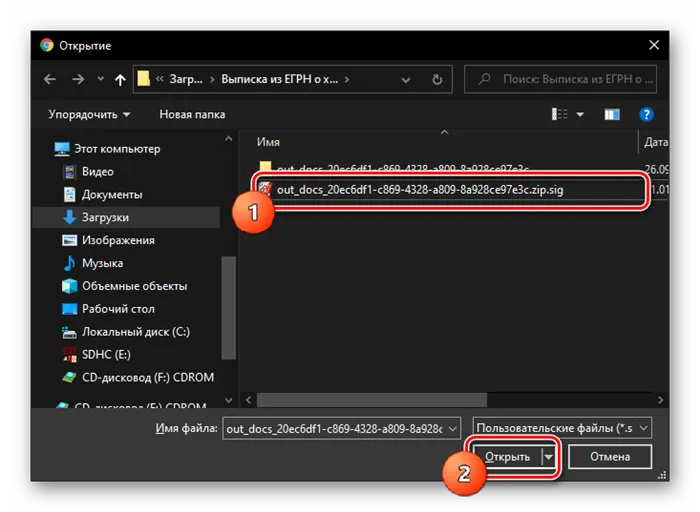Click the blue Загрузки arrow icon
This screenshot has width=700, height=512.
69,217
